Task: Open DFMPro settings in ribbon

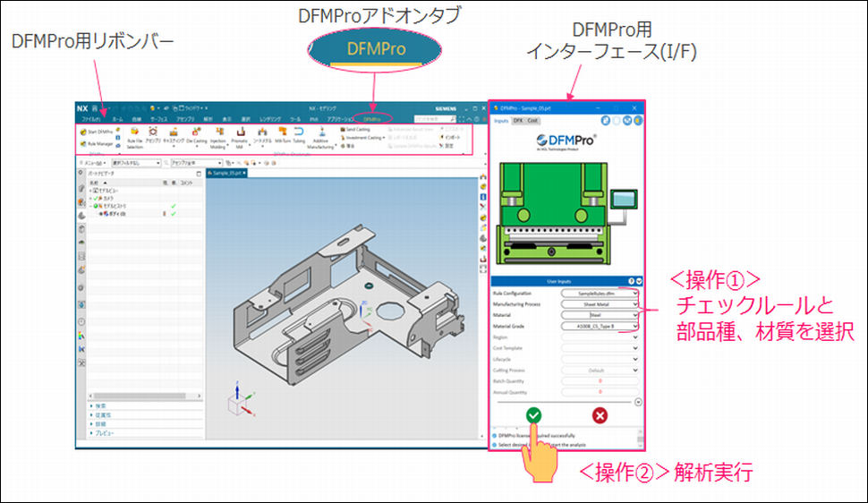Action: tap(447, 146)
